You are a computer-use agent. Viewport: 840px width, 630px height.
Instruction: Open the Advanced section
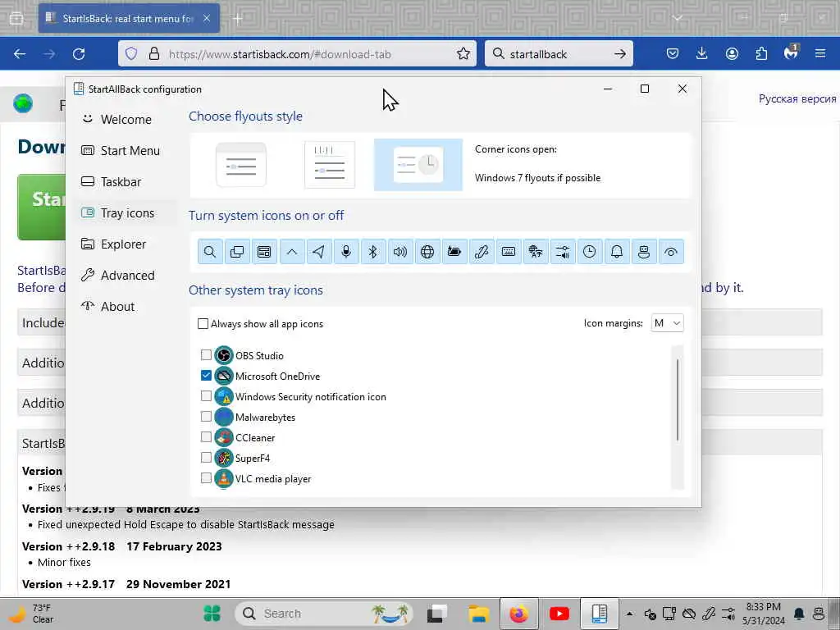coord(124,276)
